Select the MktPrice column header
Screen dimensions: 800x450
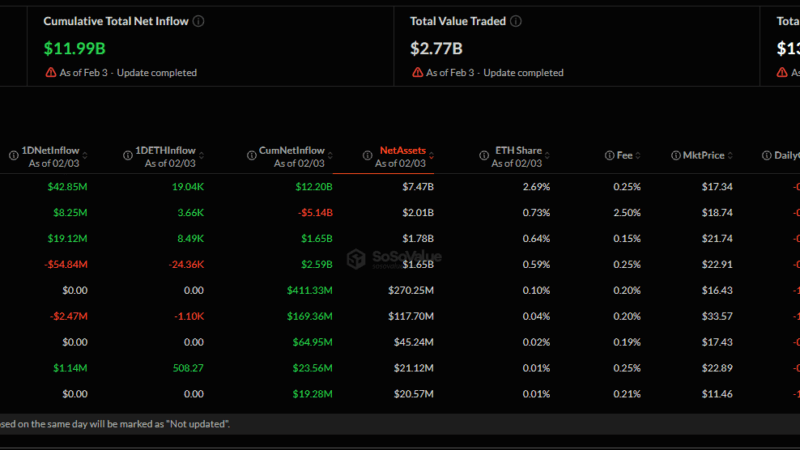704,156
